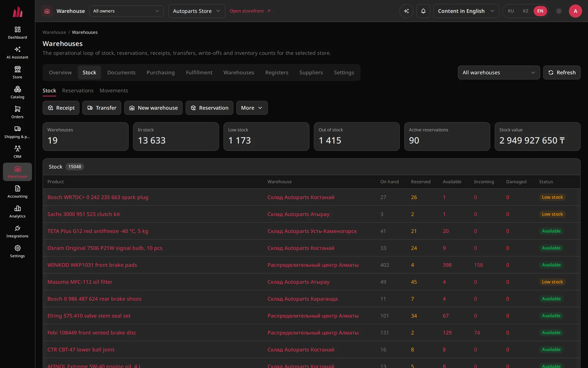Open CRM from sidebar
The image size is (588, 368).
point(17,152)
